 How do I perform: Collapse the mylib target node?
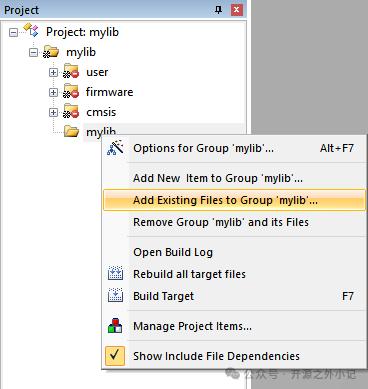click(33, 52)
